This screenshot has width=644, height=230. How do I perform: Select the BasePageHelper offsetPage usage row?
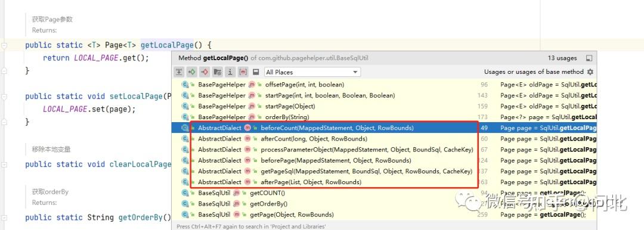pyautogui.click(x=384, y=85)
